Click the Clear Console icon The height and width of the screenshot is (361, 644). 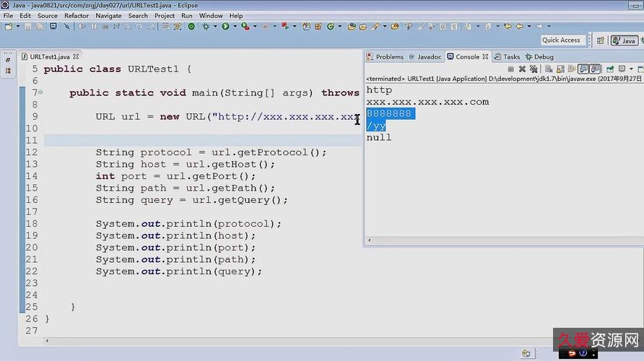coord(549,69)
